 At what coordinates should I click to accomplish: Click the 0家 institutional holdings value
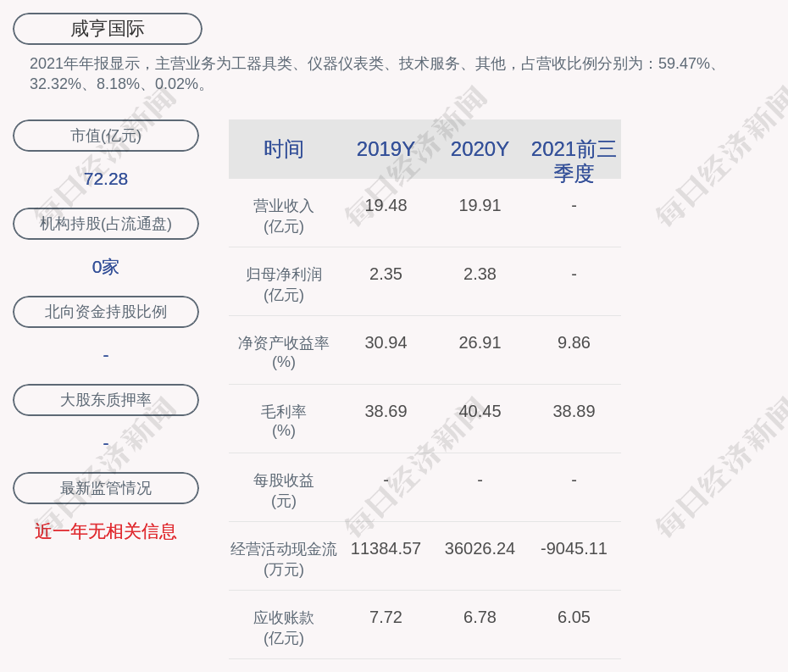106,267
